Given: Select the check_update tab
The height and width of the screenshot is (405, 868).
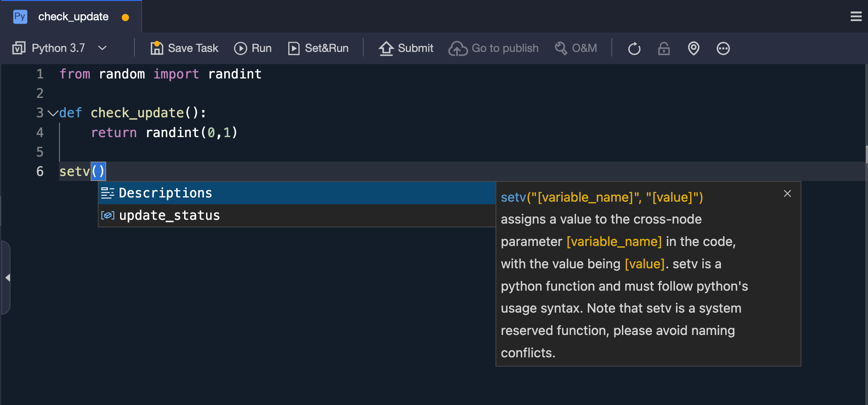Looking at the screenshot, I should tap(73, 17).
